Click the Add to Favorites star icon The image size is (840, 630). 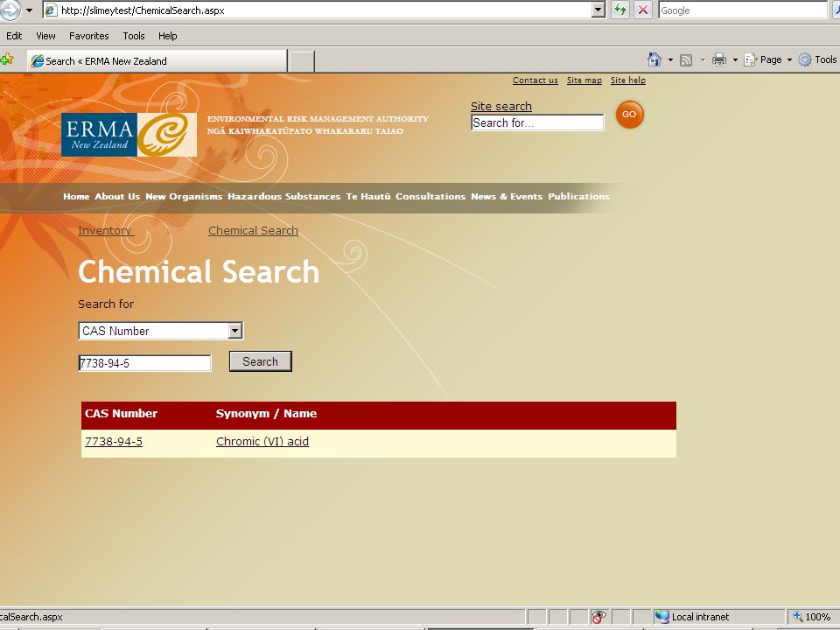[7, 59]
